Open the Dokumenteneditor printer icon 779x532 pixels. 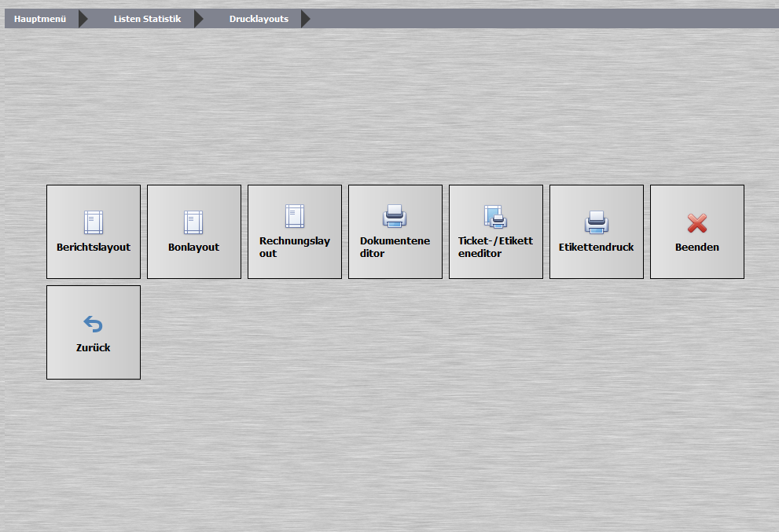(395, 216)
